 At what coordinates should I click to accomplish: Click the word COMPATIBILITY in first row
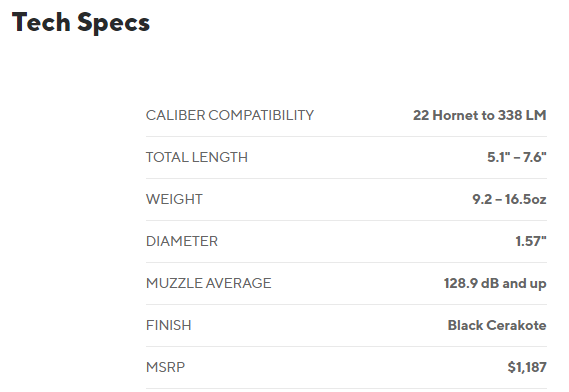261,115
